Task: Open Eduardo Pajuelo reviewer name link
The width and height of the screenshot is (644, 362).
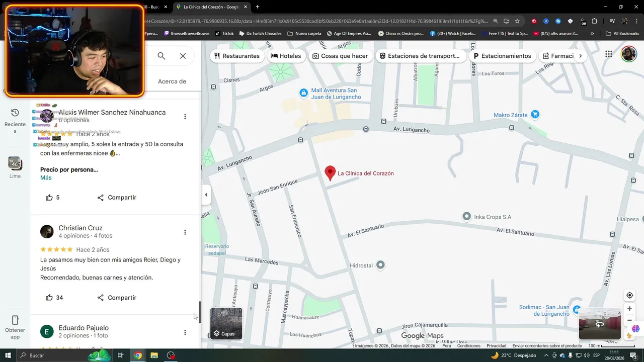Action: [84, 328]
